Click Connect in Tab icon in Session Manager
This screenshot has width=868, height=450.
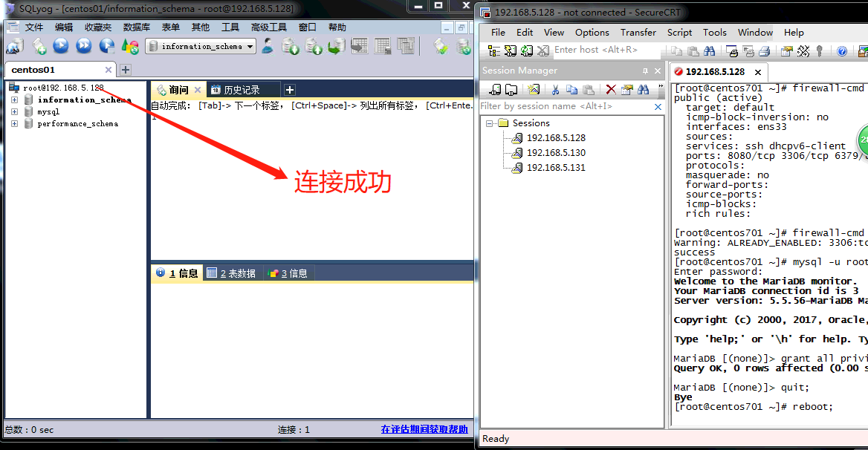511,90
